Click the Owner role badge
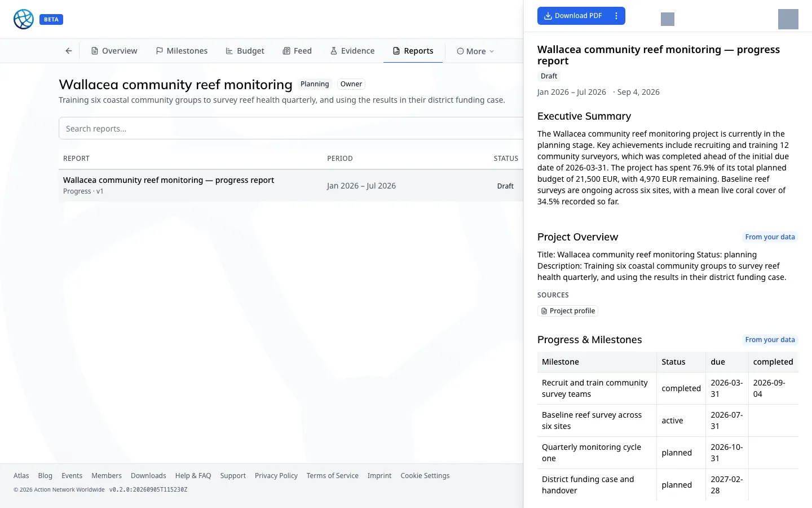This screenshot has width=812, height=508. click(351, 84)
